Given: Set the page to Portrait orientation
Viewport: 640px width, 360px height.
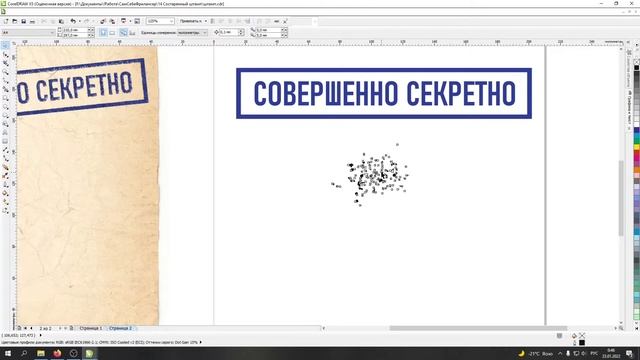Looking at the screenshot, I should tap(103, 32).
